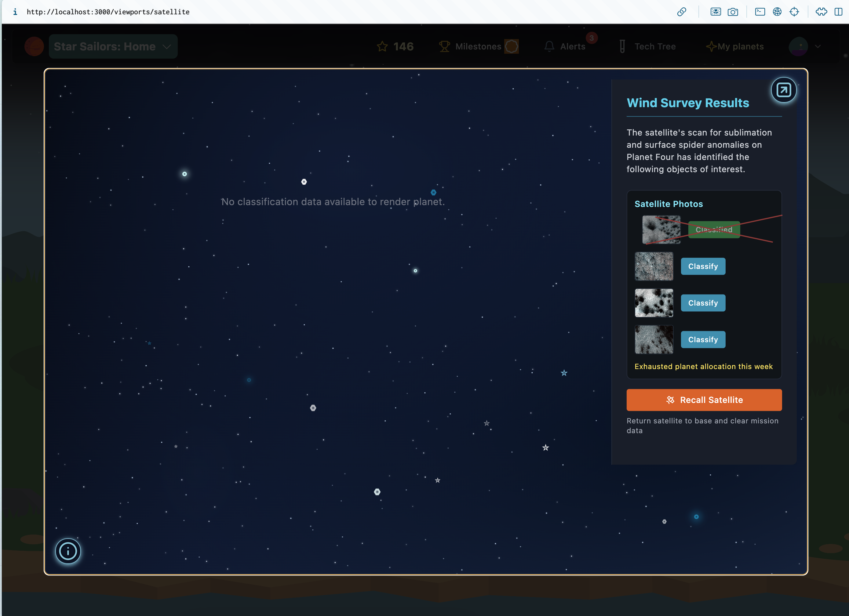Click the Recall Satellite button
The image size is (849, 616).
click(704, 400)
